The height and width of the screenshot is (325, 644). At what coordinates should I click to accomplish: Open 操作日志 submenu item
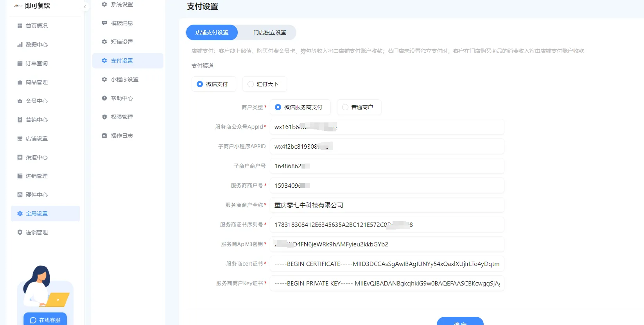pos(128,136)
